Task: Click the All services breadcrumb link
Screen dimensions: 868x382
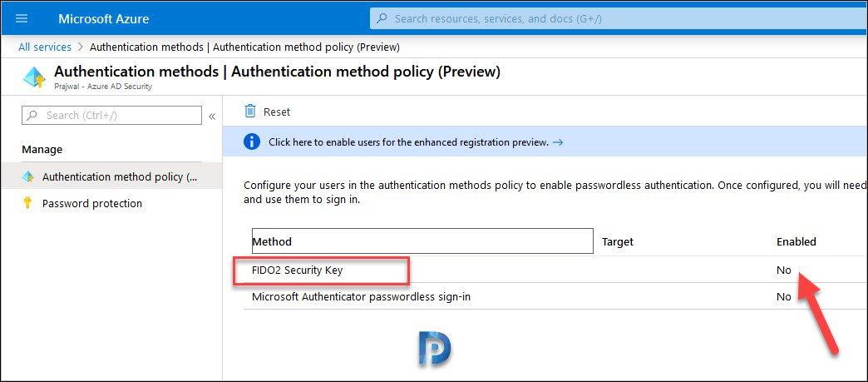Action: click(45, 47)
